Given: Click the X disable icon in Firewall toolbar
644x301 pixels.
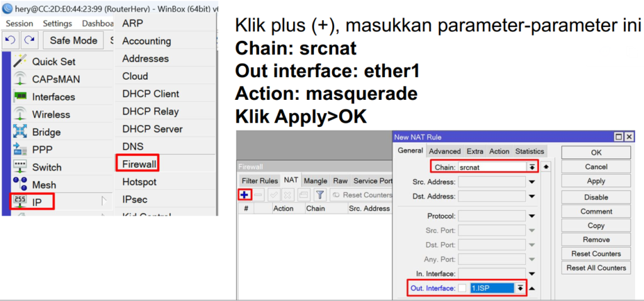Looking at the screenshot, I should (287, 195).
